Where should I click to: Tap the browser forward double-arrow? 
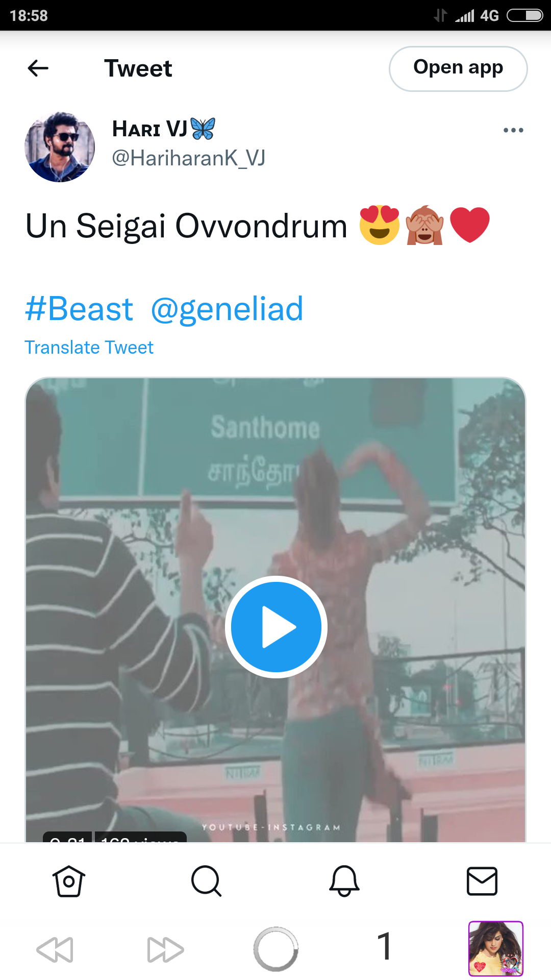click(x=165, y=949)
